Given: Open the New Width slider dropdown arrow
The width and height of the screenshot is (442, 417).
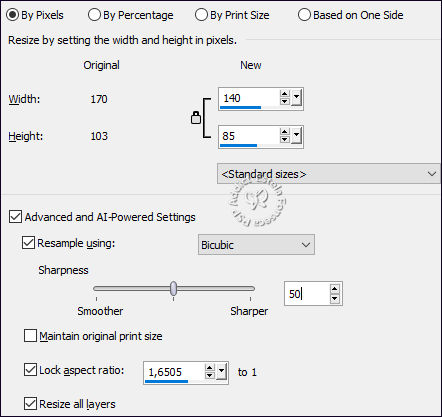Looking at the screenshot, I should (x=297, y=98).
